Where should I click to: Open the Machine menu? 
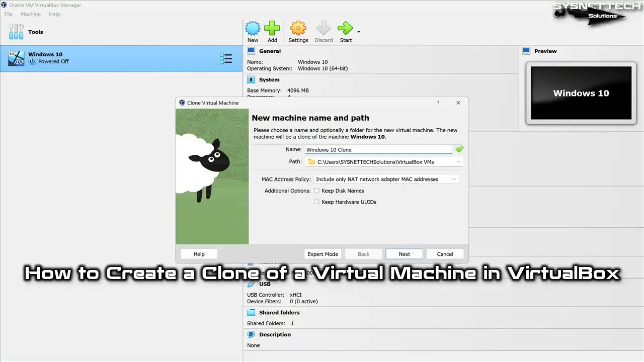pos(31,14)
